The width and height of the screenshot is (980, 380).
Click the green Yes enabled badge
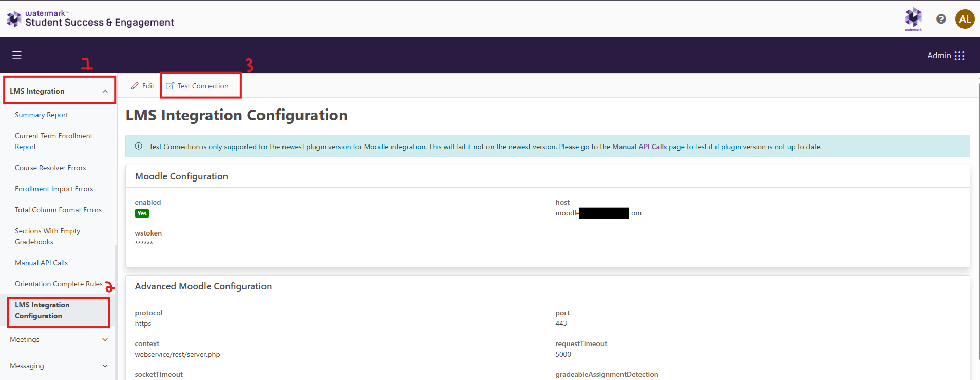click(x=142, y=213)
